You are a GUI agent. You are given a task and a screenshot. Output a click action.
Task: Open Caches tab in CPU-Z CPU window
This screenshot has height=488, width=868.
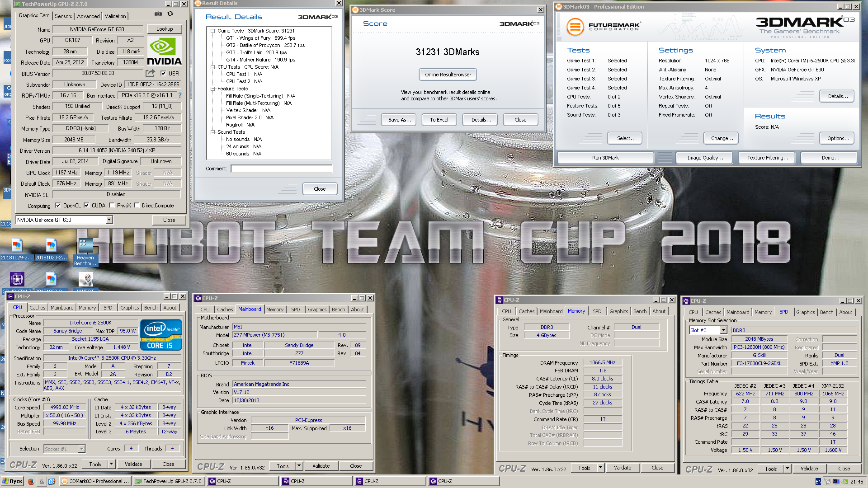[38, 308]
